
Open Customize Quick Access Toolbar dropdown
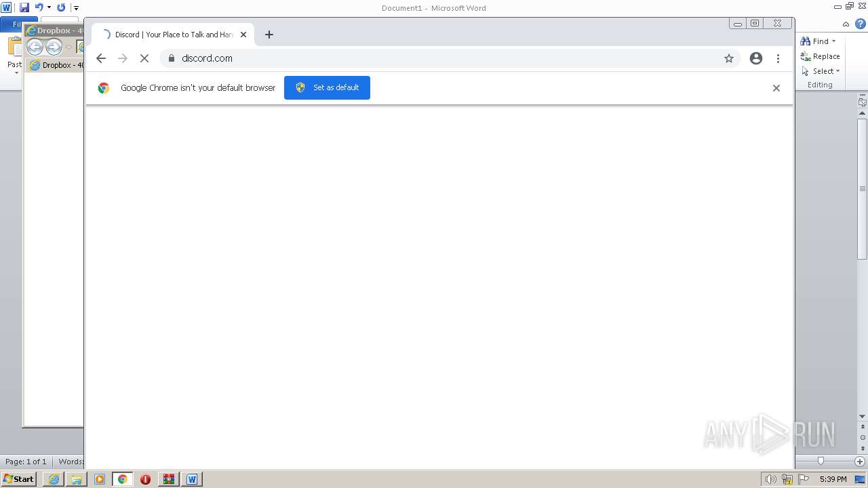(x=76, y=8)
